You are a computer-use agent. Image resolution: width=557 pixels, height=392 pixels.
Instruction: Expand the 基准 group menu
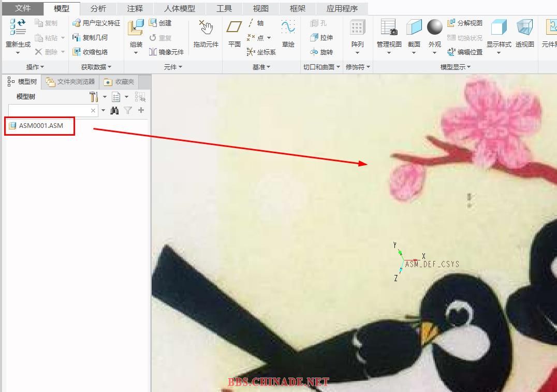pyautogui.click(x=261, y=67)
